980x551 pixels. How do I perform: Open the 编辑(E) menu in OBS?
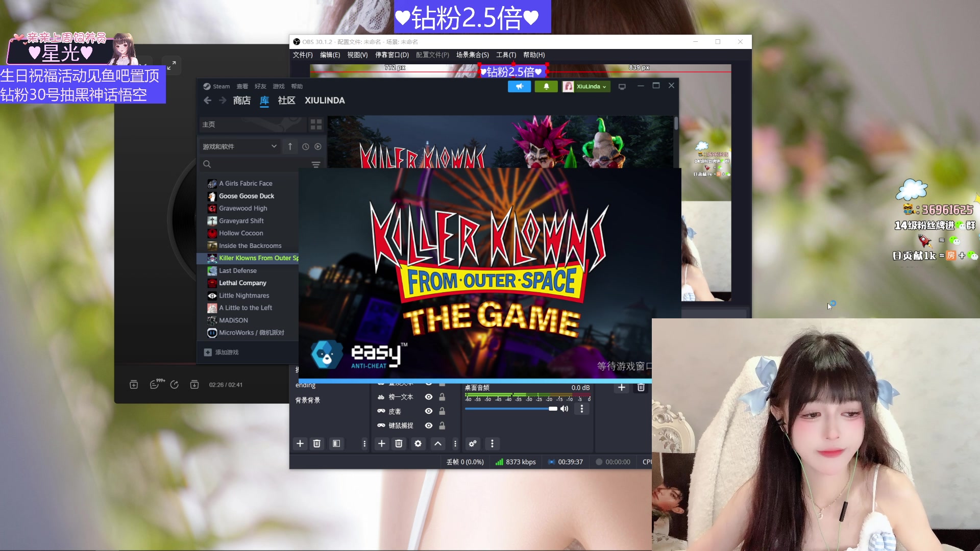pos(330,55)
